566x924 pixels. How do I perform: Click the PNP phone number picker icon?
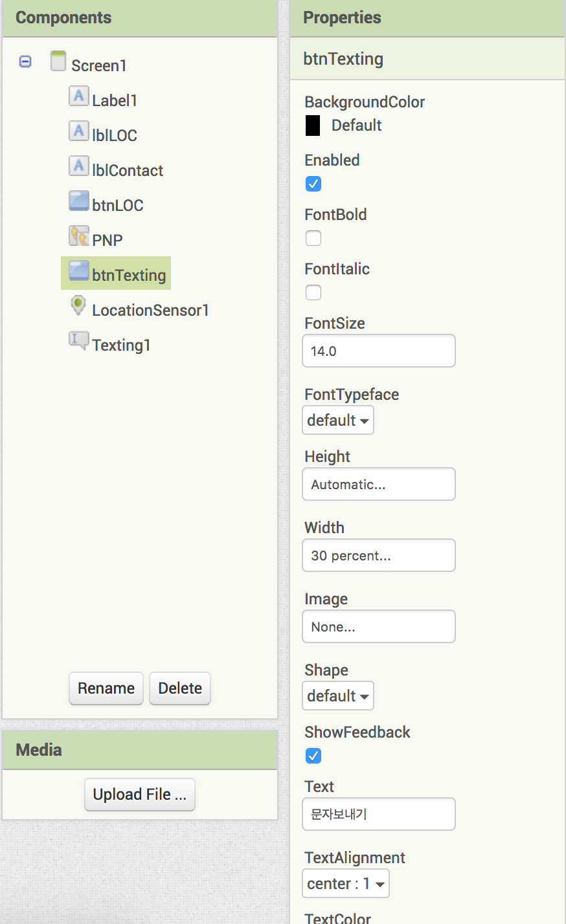(78, 236)
